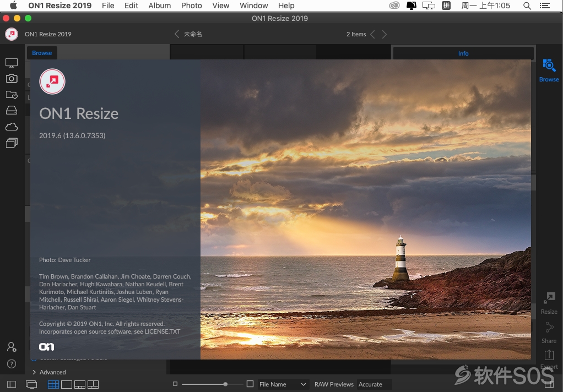Screen dimensions: 563x392
Task: Open the user account icon
Action: [x=12, y=347]
